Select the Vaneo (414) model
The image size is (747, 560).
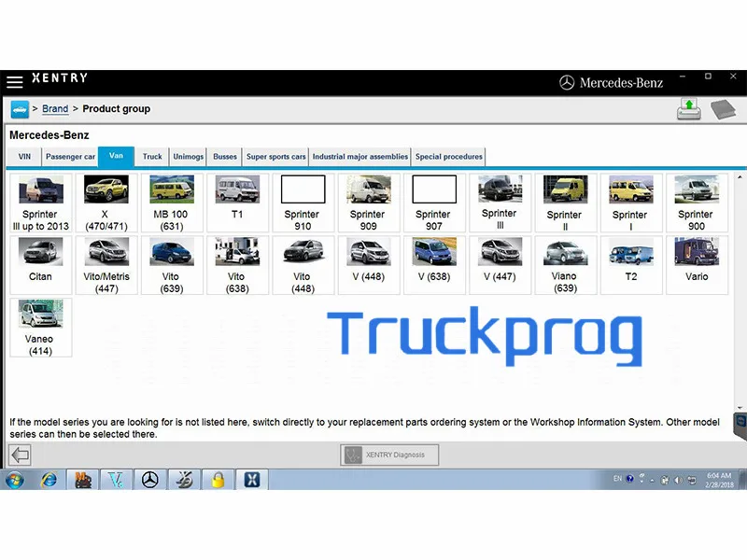(x=40, y=328)
